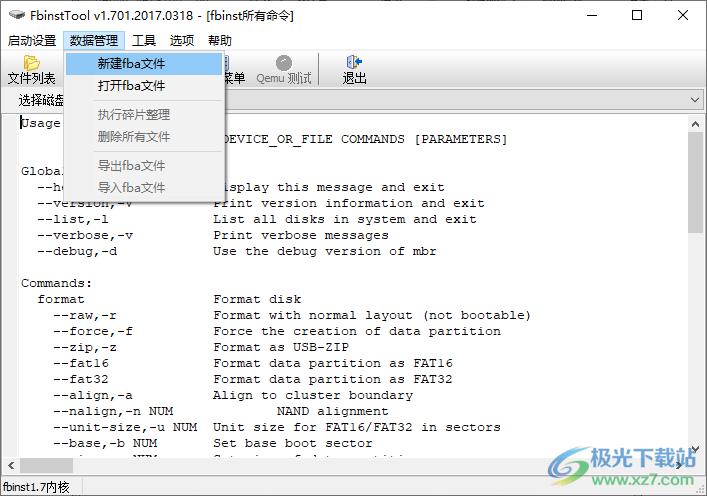This screenshot has width=707, height=496.
Task: Select 打开fba文件 menu entry
Action: point(144,86)
